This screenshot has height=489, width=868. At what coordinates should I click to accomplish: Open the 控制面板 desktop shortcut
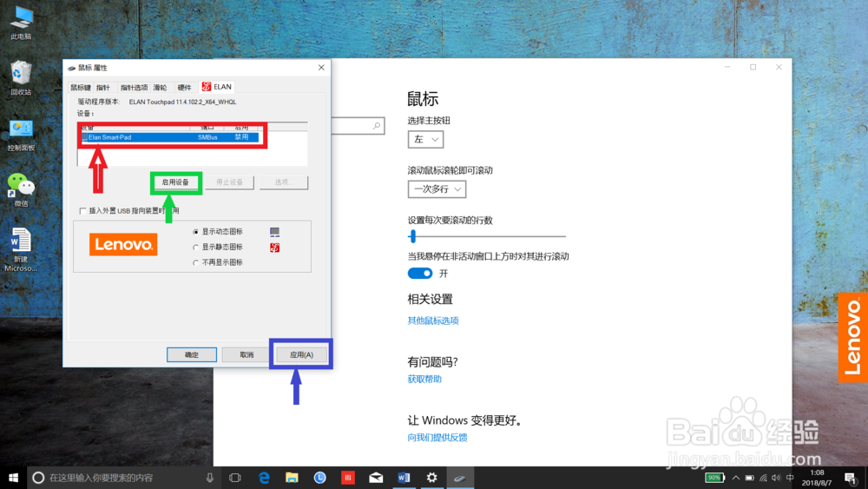[x=21, y=135]
